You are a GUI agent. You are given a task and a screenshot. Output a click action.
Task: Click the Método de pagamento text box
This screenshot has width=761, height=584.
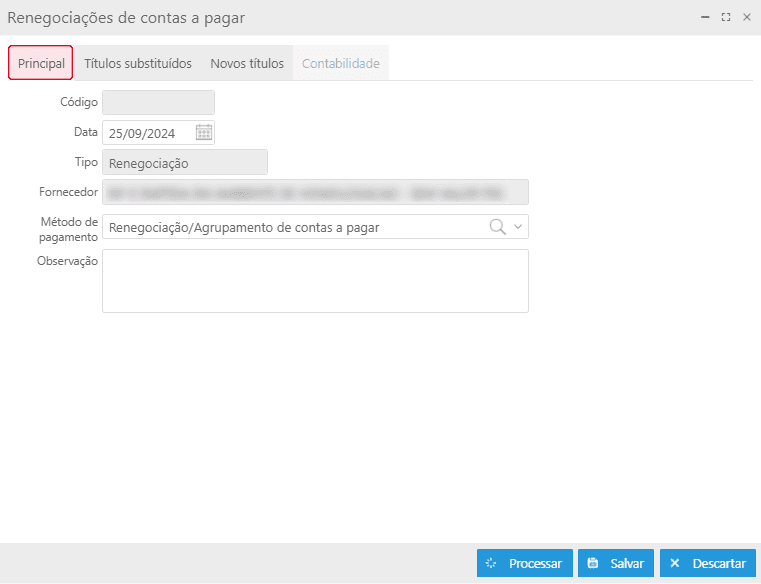(290, 227)
